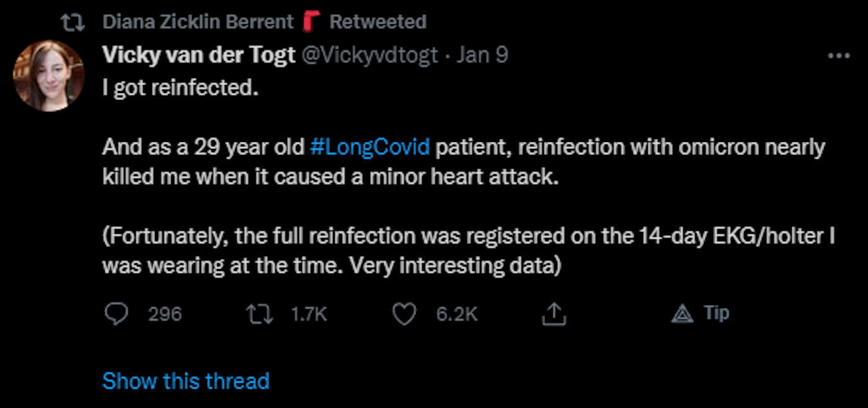Click the 1.7K retweets count

click(309, 314)
